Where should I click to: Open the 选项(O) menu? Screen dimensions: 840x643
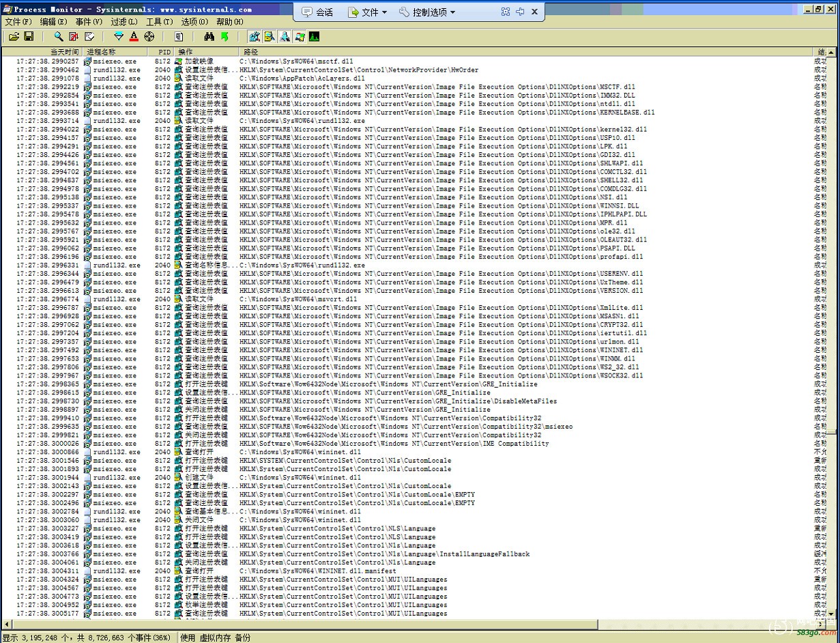pyautogui.click(x=194, y=22)
